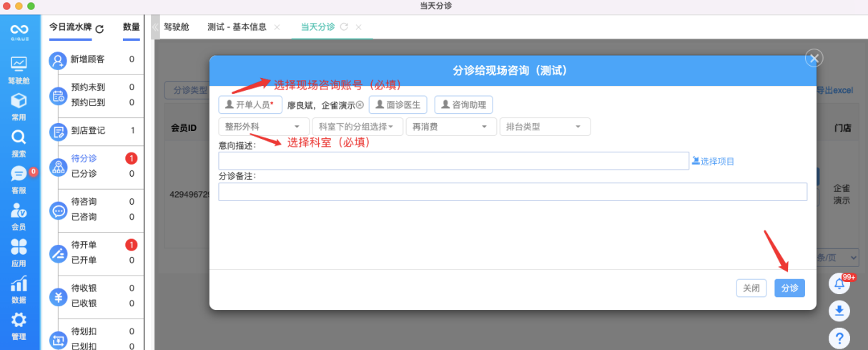Click the 开单人员 button
868x350 pixels.
250,104
